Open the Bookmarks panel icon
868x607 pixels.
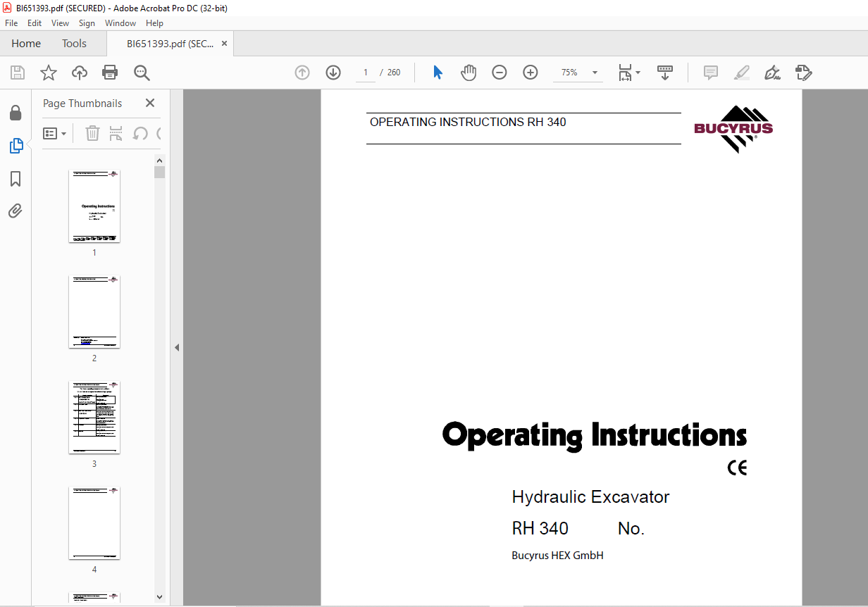[15, 179]
